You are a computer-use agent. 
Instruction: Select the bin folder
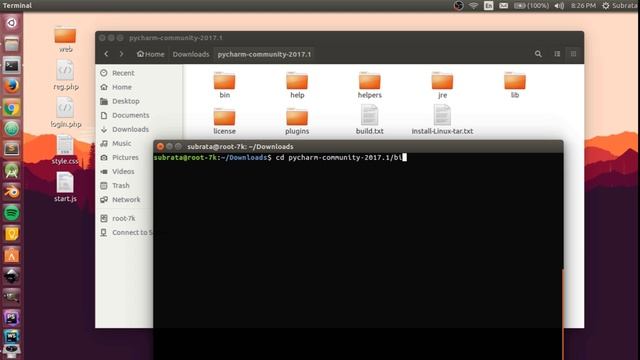(224, 85)
